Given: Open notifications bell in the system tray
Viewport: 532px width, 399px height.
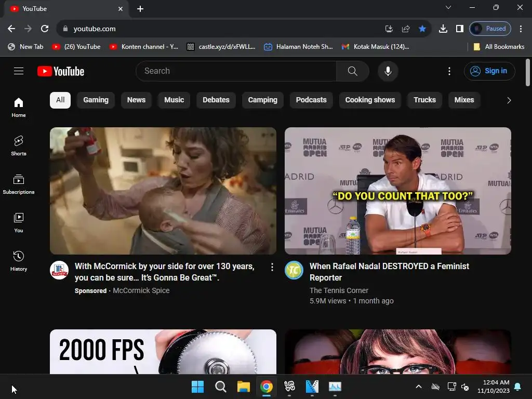Looking at the screenshot, I should [518, 387].
